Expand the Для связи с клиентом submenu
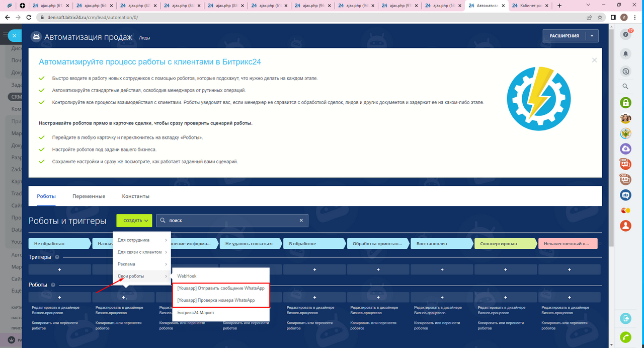This screenshot has width=644, height=348. point(142,252)
